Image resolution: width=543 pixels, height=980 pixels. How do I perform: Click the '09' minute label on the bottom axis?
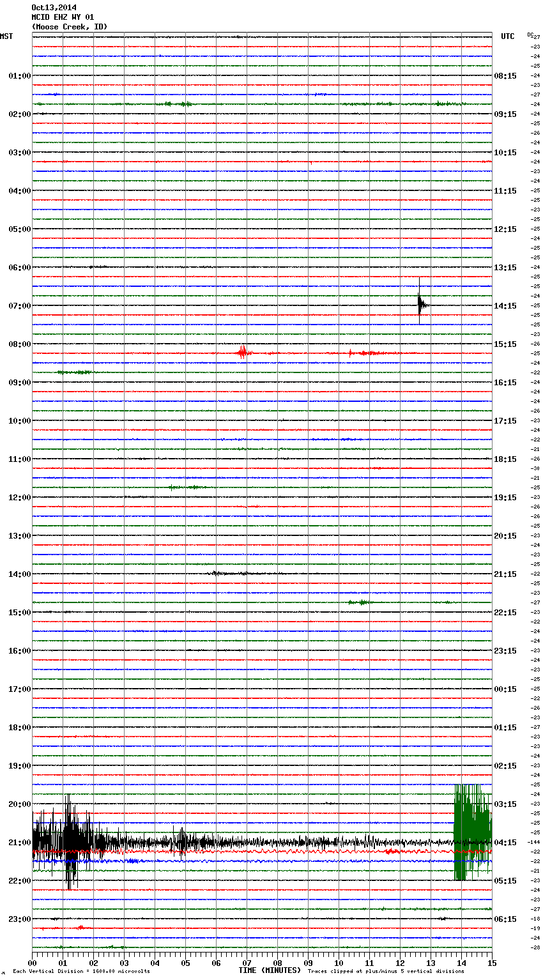point(308,962)
